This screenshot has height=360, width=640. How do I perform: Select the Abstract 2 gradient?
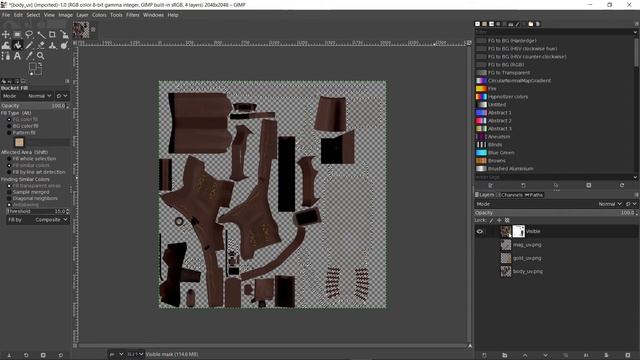click(493, 120)
